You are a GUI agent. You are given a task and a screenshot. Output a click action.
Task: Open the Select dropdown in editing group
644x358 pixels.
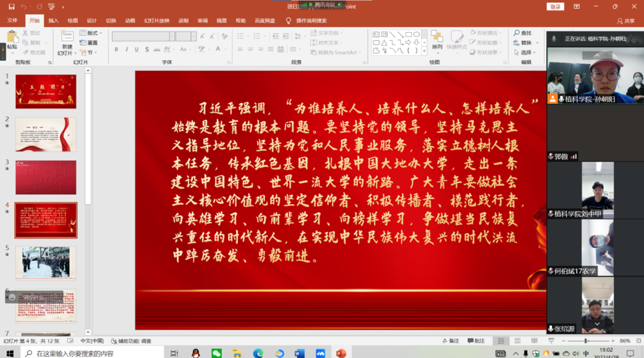point(525,52)
